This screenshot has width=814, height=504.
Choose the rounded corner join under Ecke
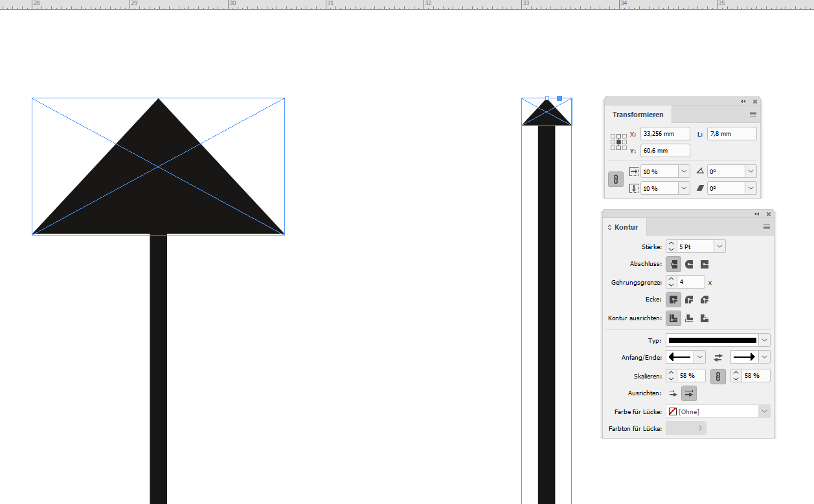click(689, 299)
